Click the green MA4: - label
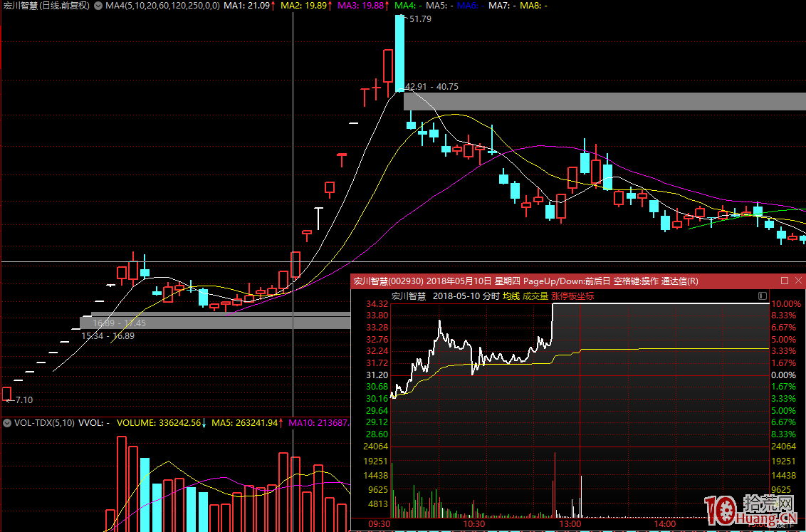Screen dimensions: 806x532 point(409,6)
